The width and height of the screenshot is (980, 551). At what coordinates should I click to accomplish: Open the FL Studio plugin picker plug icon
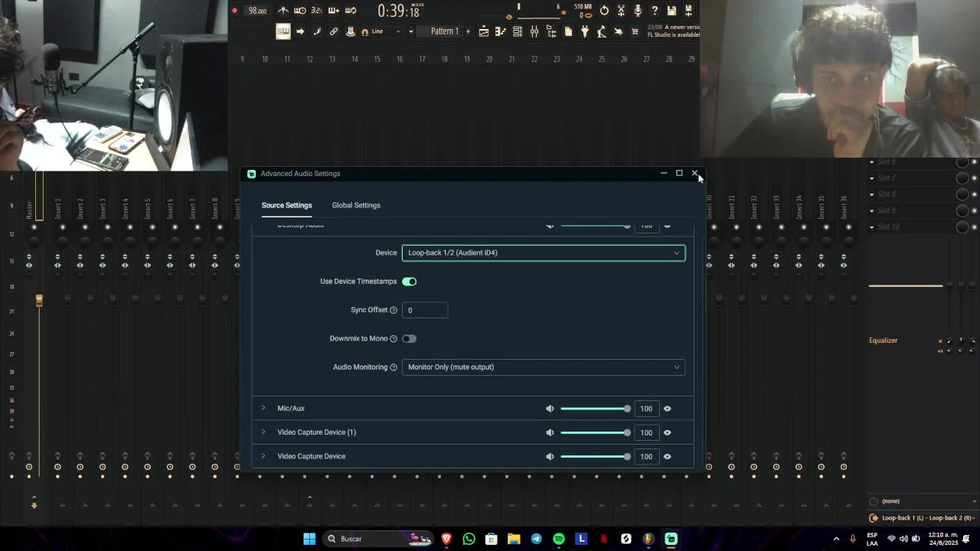[x=585, y=31]
